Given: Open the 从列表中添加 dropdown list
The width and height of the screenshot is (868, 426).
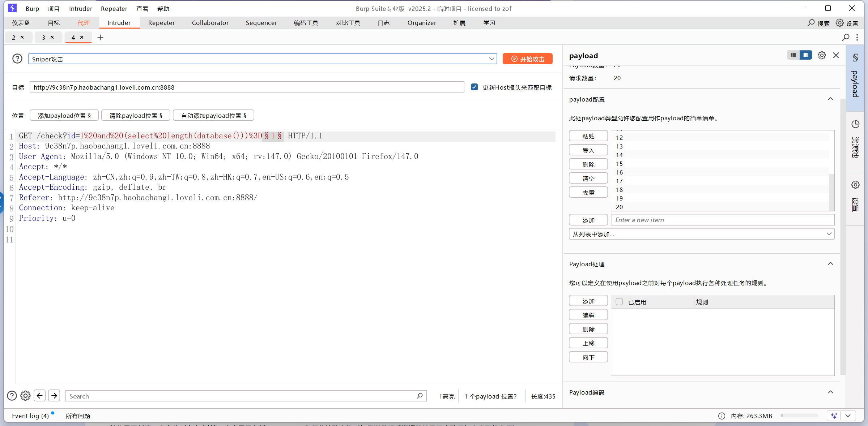Looking at the screenshot, I should tap(829, 234).
